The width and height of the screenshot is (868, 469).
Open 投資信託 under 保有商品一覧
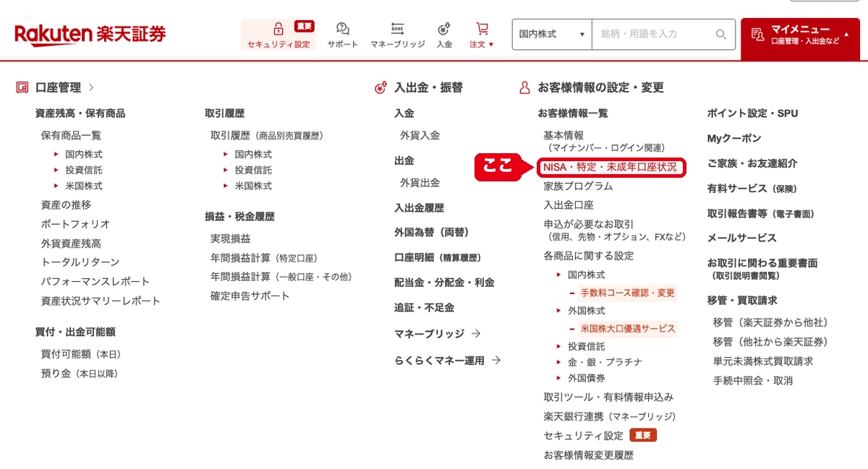(83, 170)
